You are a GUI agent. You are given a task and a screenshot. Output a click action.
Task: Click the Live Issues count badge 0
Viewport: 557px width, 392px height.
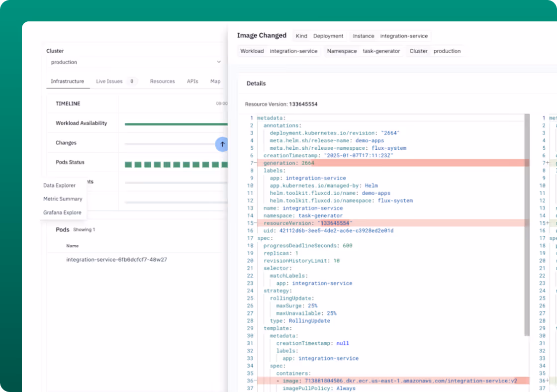(x=132, y=82)
